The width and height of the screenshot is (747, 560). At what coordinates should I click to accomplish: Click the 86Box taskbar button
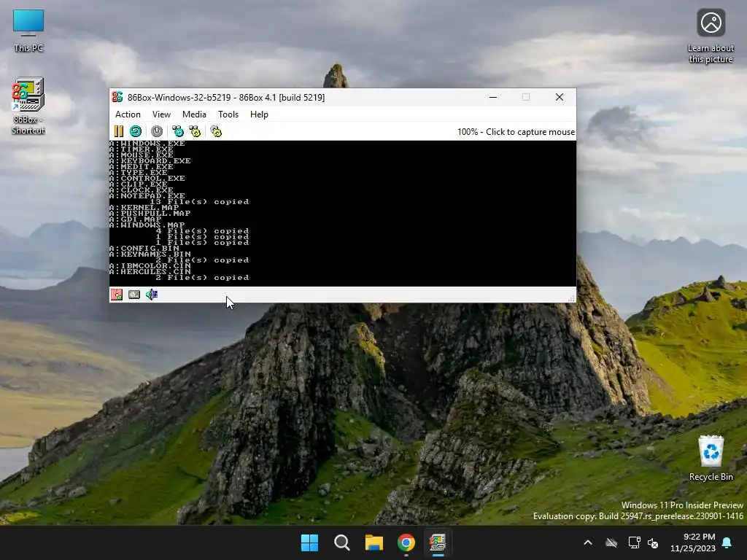coord(438,542)
